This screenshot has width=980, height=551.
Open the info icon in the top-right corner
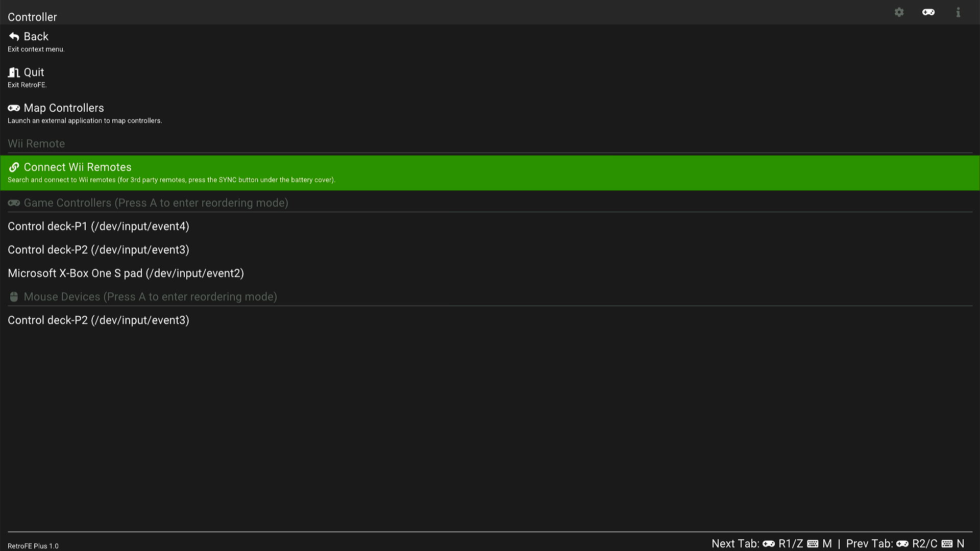[959, 12]
